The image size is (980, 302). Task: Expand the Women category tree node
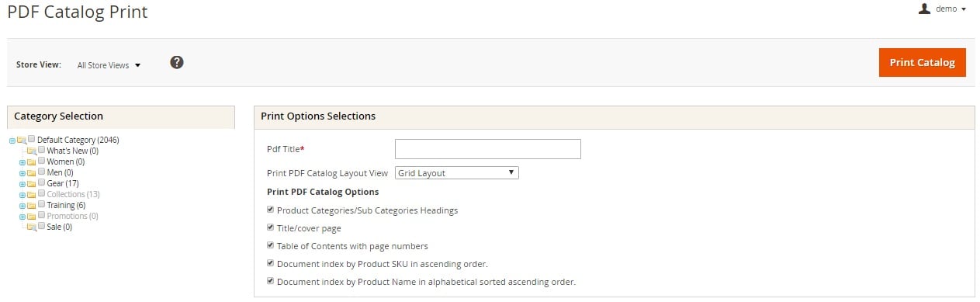point(23,162)
